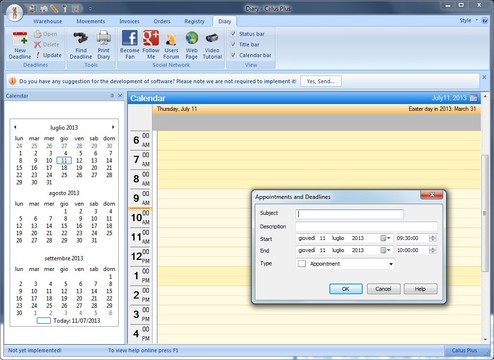Select 15 in agosto 2013 mini calendar

pos(64,226)
